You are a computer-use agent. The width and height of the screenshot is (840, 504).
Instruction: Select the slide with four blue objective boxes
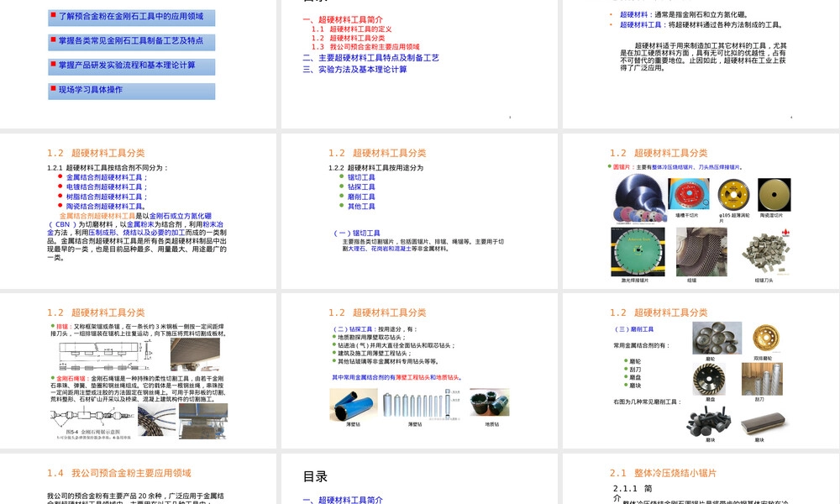(x=139, y=64)
